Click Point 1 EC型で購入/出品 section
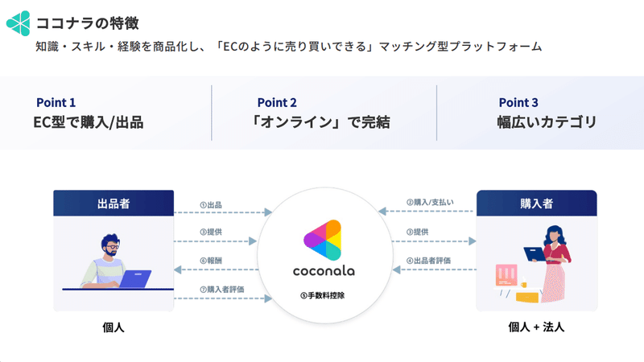Screen dimensions: 644x362 pyautogui.click(x=89, y=113)
